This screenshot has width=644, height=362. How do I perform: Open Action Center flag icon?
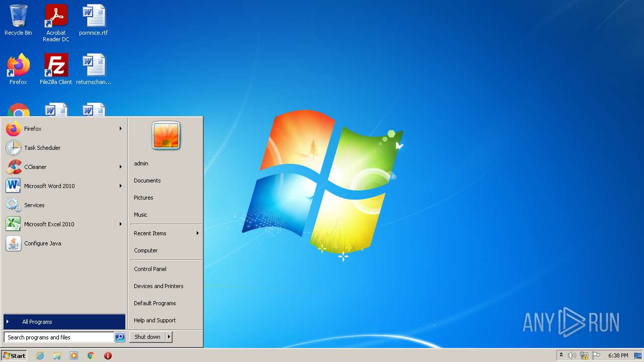point(596,355)
